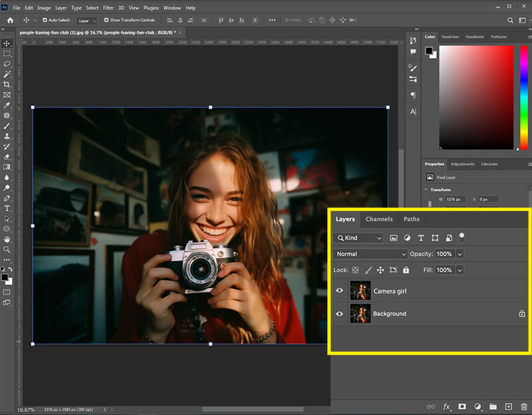The height and width of the screenshot is (415, 532).
Task: Open the workspace switcher icon
Action: (x=523, y=21)
